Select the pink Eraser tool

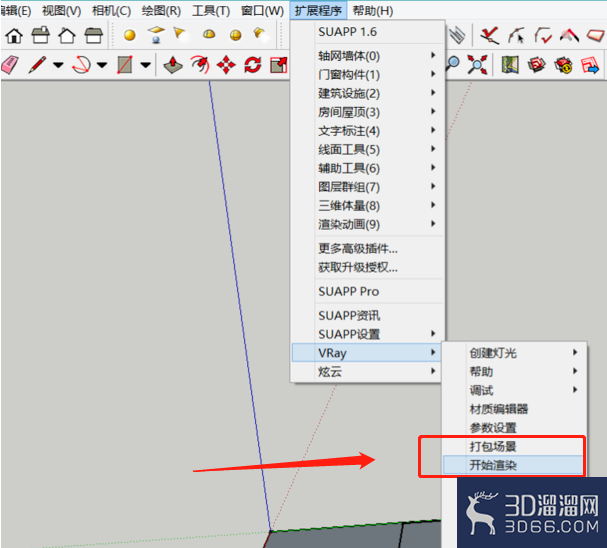[10, 65]
